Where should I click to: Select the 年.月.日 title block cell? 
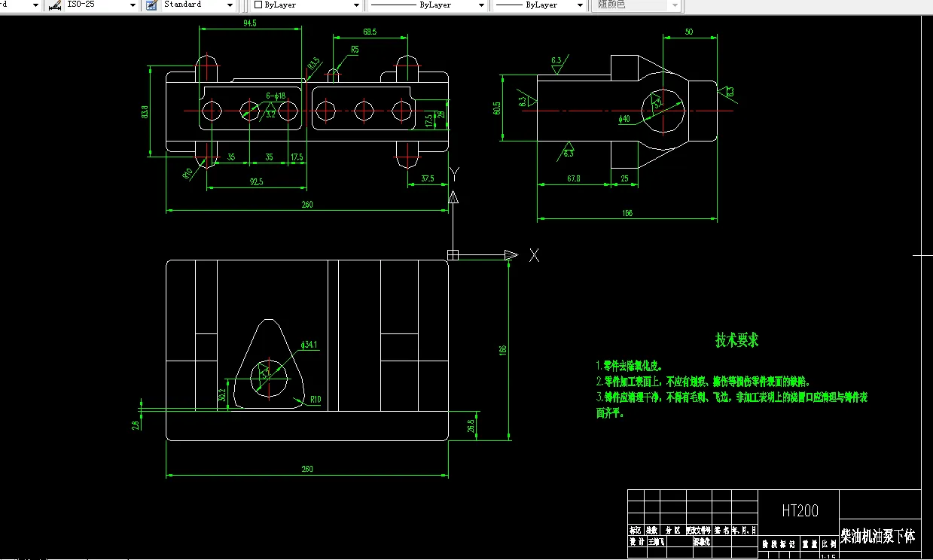click(x=745, y=530)
